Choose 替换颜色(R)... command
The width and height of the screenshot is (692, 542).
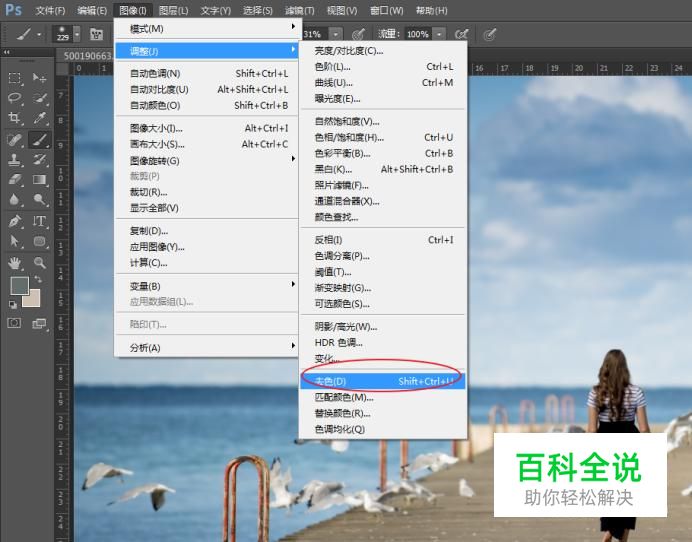point(383,413)
